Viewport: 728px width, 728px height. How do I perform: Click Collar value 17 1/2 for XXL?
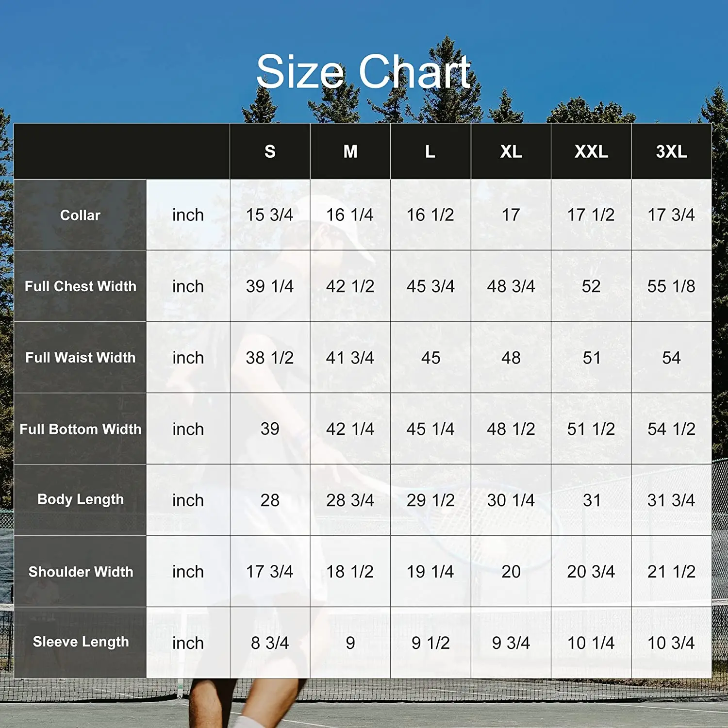(591, 215)
